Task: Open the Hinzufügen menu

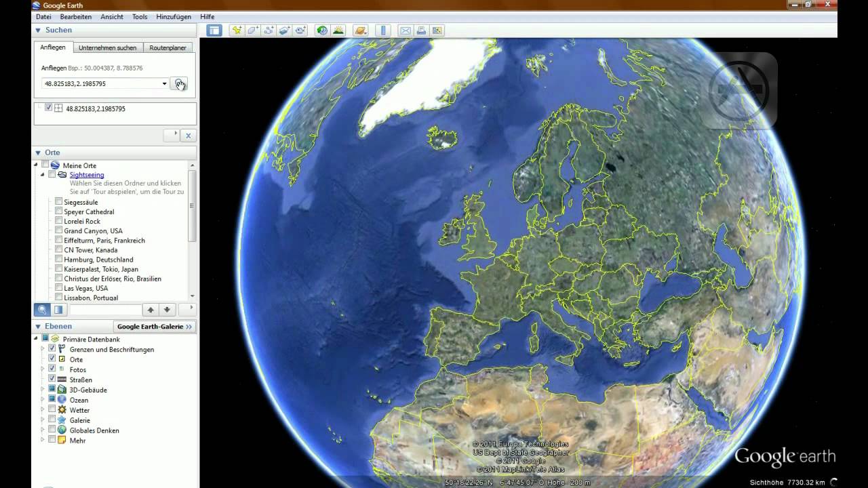Action: (x=174, y=16)
